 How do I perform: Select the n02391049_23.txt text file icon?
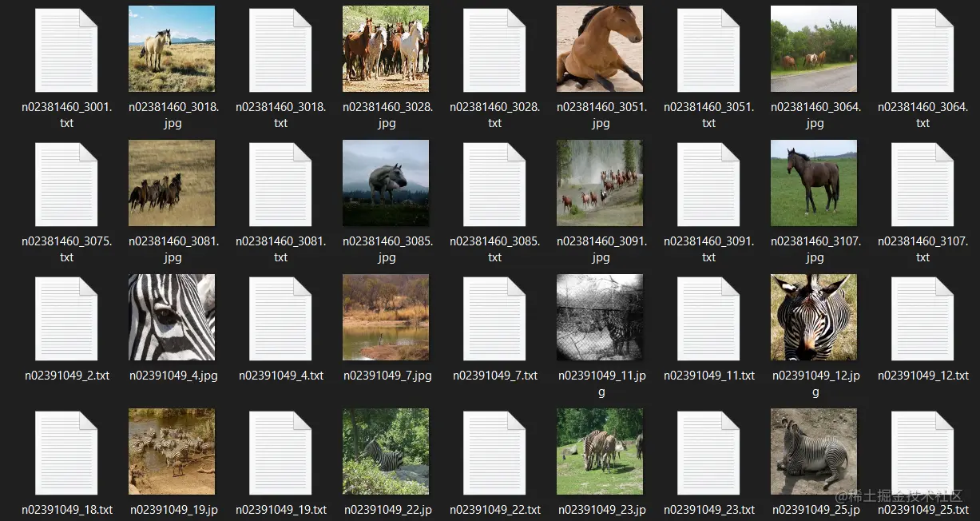pyautogui.click(x=708, y=451)
